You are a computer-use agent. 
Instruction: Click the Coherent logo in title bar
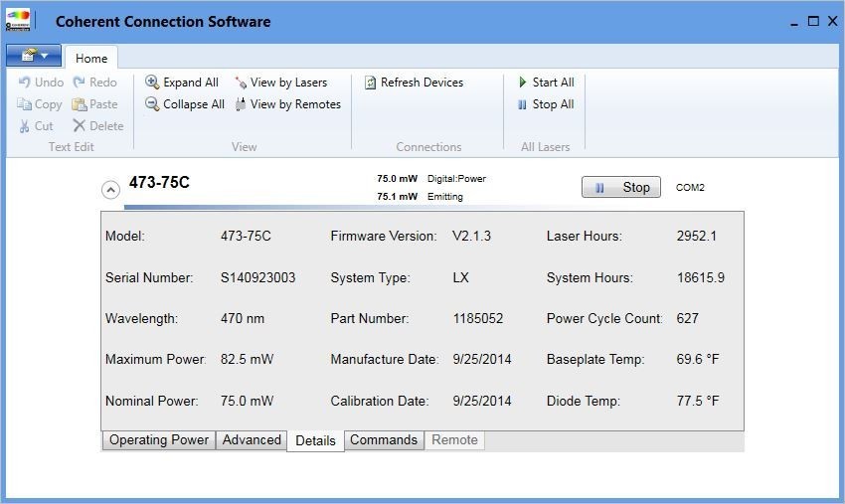click(18, 21)
